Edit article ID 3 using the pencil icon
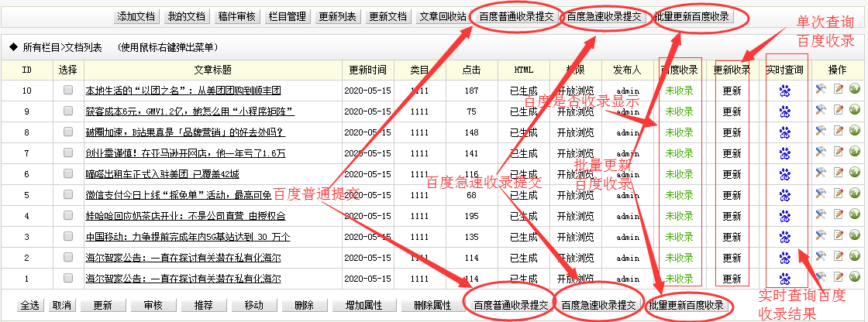Image resolution: width=868 pixels, height=322 pixels. coord(839,237)
